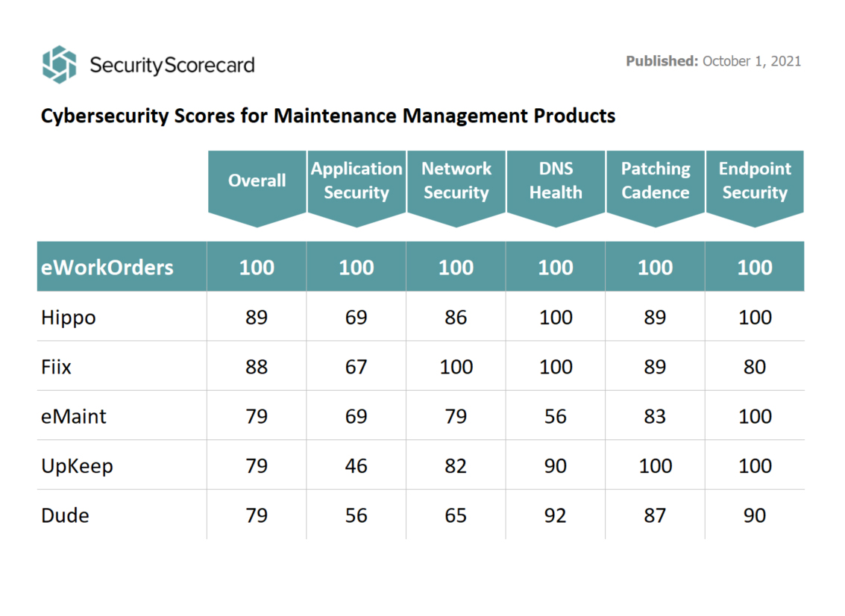Click the SecurityScorecard hexagon logo icon
The image size is (845, 616).
59,64
